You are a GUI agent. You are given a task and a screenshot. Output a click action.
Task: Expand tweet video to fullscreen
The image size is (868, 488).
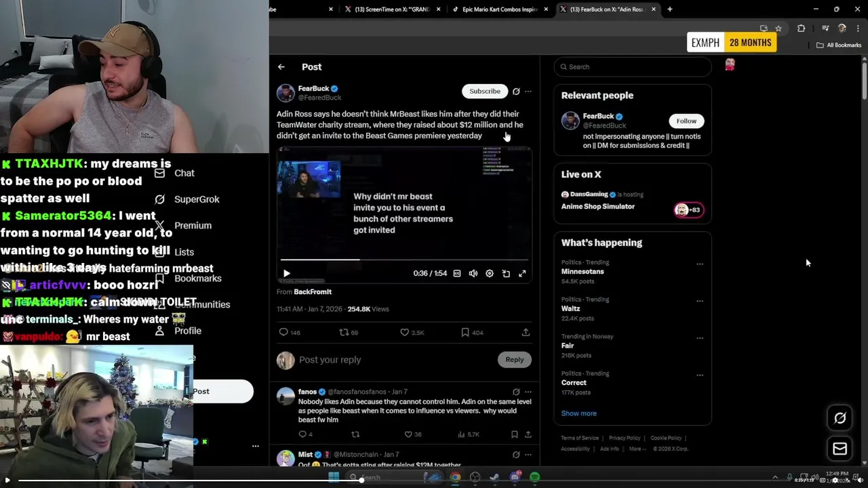pos(522,273)
